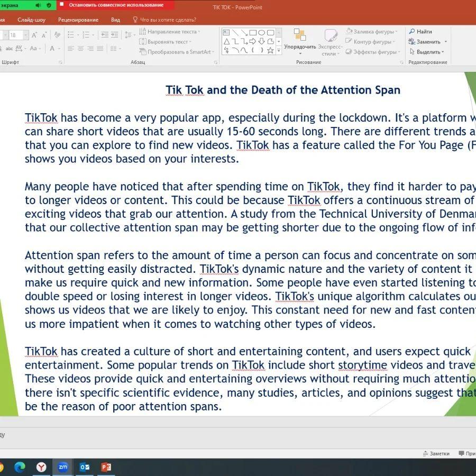Open the Выровнять текст dropdown
This screenshot has width=476, height=476.
click(x=166, y=42)
